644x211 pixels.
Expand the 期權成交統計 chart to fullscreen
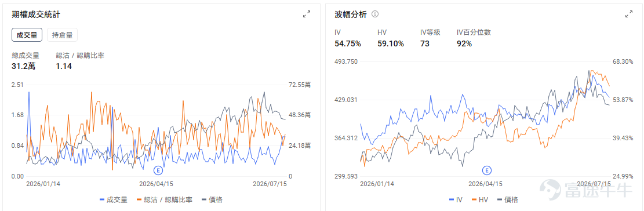307,14
